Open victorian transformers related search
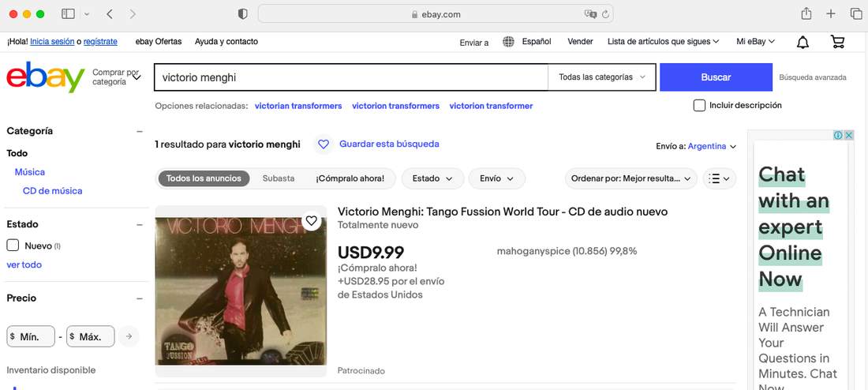Viewport: 868px width, 390px height. [298, 106]
